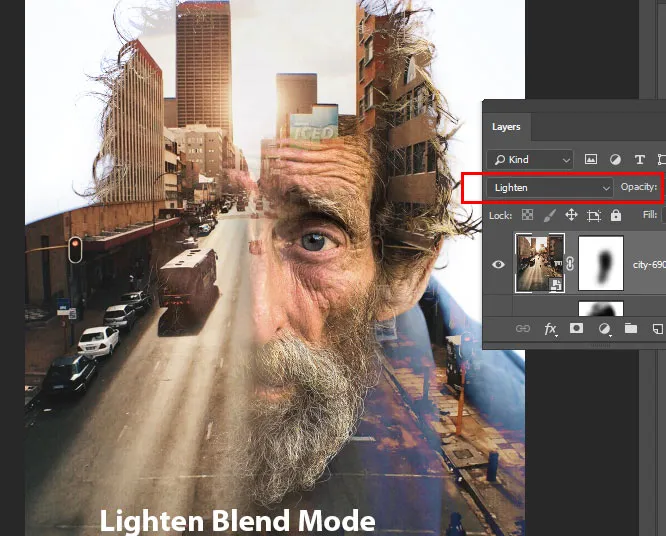666x536 pixels.
Task: Select the second layer's mask thumbnail
Action: [x=601, y=309]
